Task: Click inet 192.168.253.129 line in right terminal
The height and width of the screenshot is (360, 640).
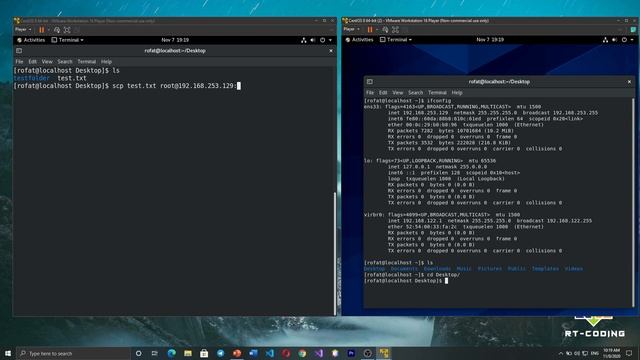Action: point(493,113)
